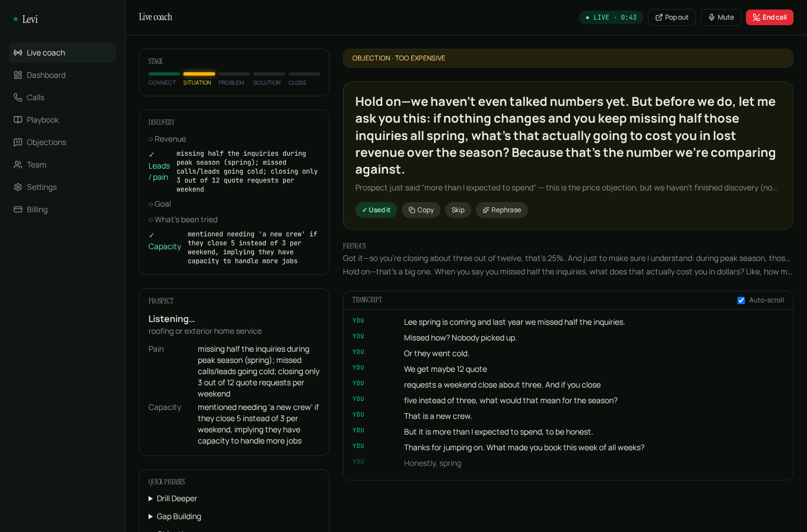Viewport: 807px width, 532px height.
Task: Expand the Gap Building quick phrases
Action: pos(175,516)
